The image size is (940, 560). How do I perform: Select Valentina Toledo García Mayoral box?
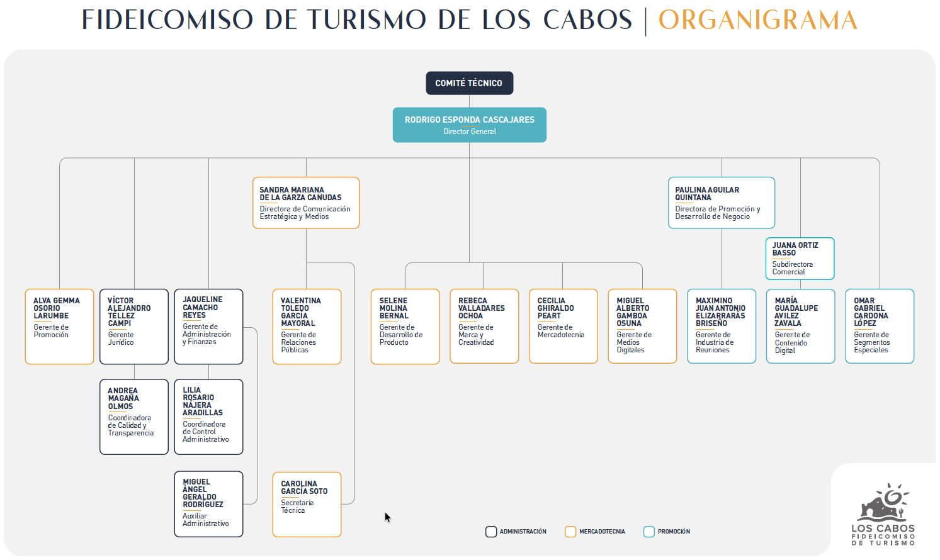point(307,326)
